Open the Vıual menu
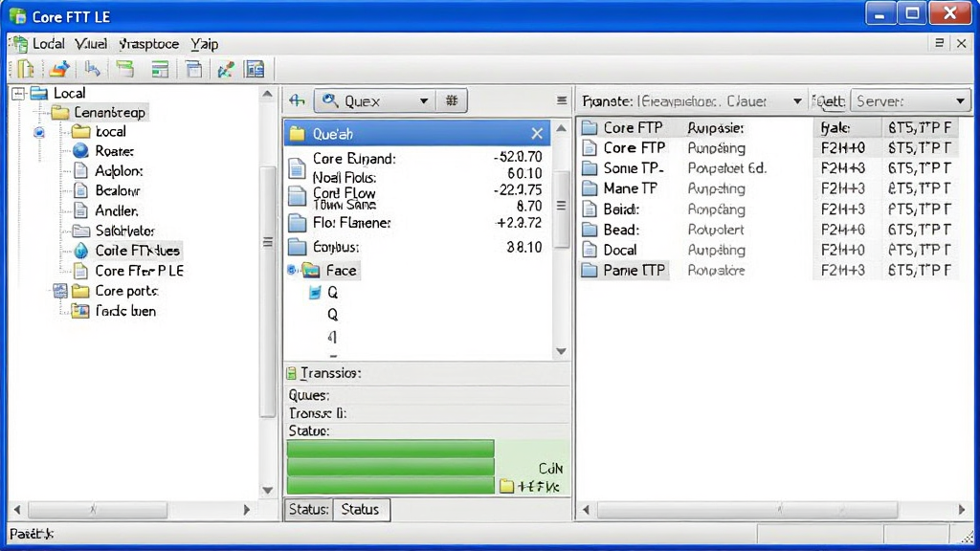This screenshot has height=551, width=980. [91, 44]
